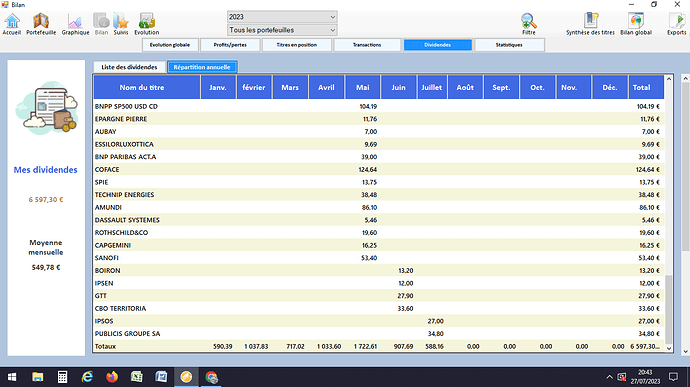Screen dimensions: 690x387
Task: Open the Exports icon
Action: (x=677, y=24)
